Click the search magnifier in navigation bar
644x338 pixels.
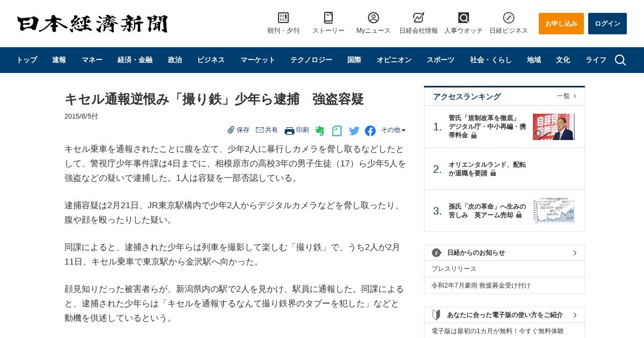click(620, 60)
